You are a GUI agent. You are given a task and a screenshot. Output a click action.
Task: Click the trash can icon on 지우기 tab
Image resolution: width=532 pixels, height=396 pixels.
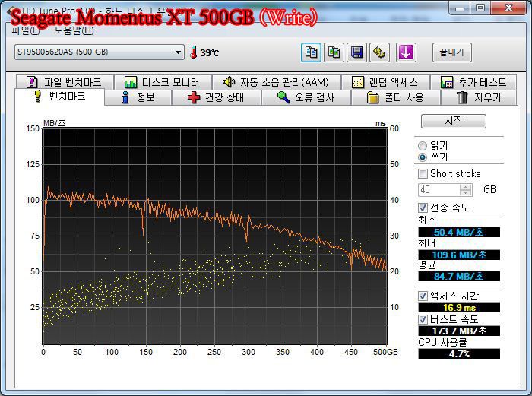[x=462, y=97]
